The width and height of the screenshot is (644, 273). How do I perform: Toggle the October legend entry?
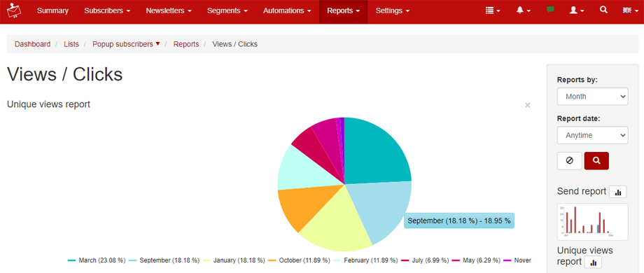299,260
